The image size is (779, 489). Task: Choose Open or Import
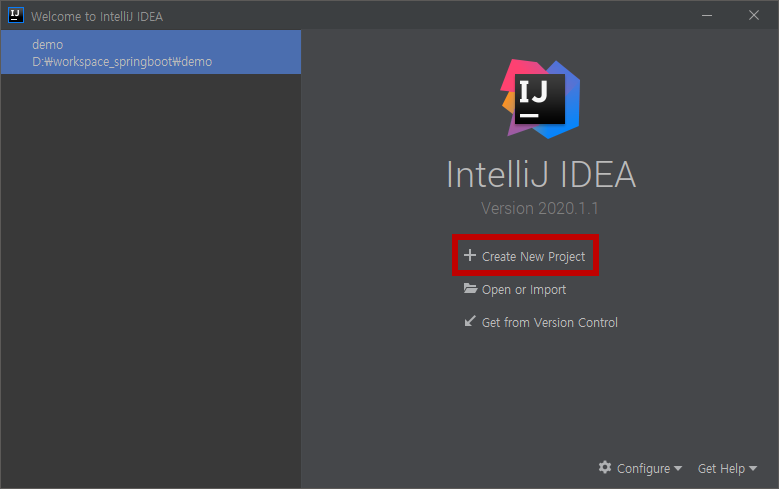(524, 290)
